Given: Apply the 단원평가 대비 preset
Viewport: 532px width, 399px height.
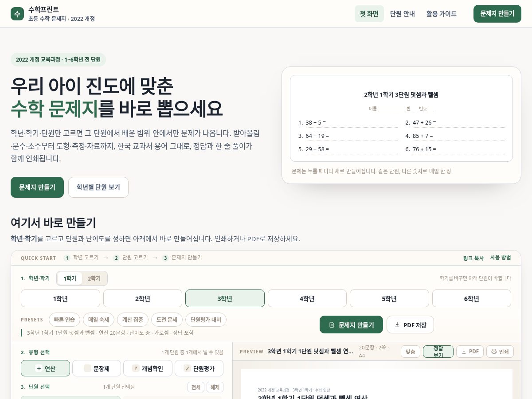Looking at the screenshot, I should point(206,320).
